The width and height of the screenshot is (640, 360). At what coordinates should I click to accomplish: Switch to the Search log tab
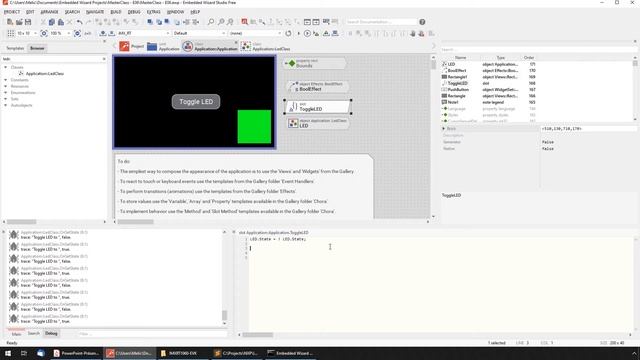pos(33,333)
